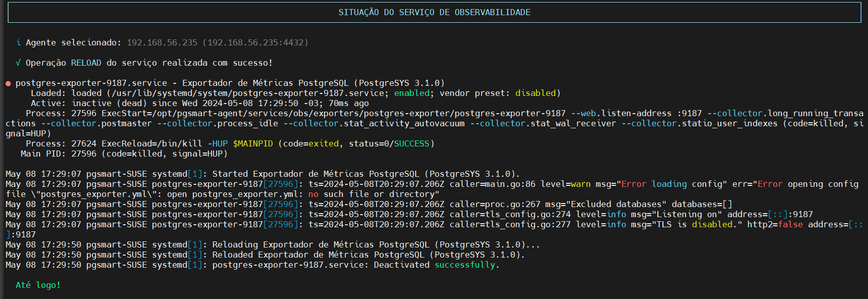This screenshot has height=299, width=868.
Task: Click the yellow vendor preset "disabled)" value
Action: [x=538, y=93]
